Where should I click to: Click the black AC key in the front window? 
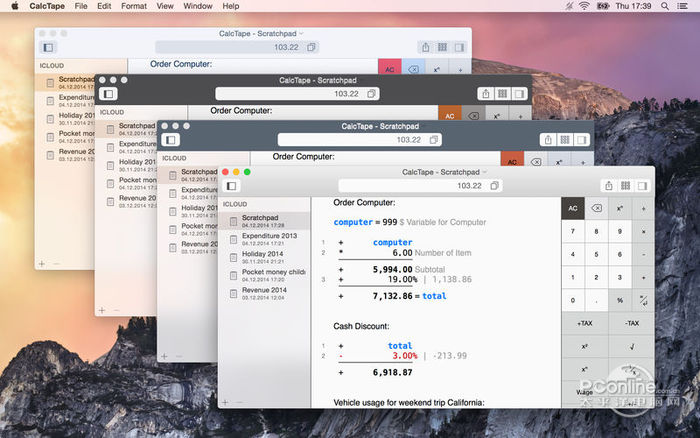tap(573, 208)
